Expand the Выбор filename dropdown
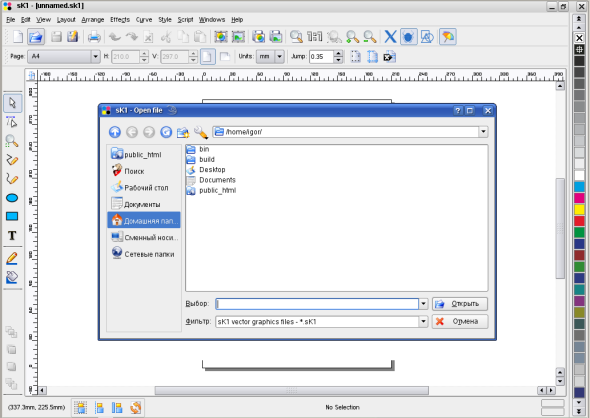The height and width of the screenshot is (418, 590). (423, 304)
